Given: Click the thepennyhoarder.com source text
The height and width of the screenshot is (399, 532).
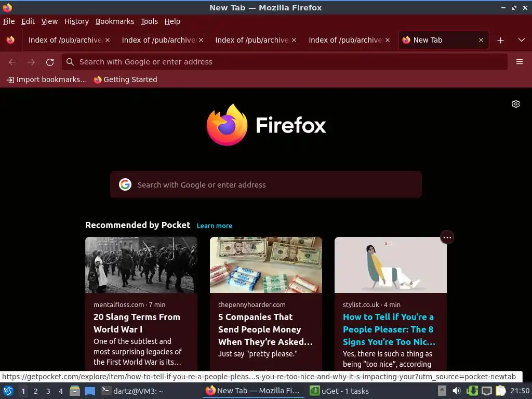Looking at the screenshot, I should pos(252,304).
